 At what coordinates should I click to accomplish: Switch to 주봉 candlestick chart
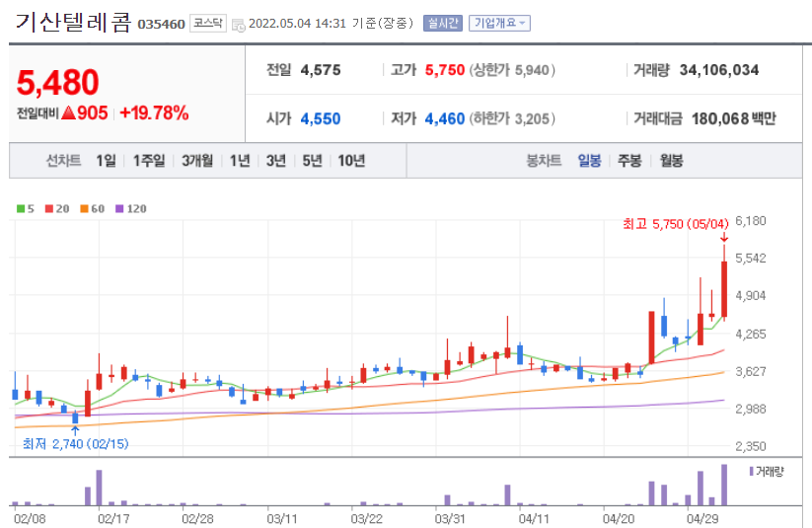(629, 161)
